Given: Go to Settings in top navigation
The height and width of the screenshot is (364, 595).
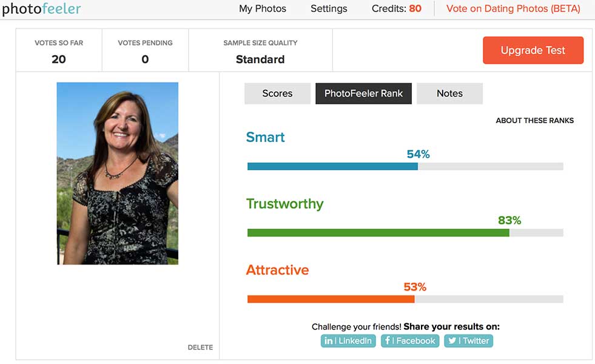Looking at the screenshot, I should pyautogui.click(x=329, y=9).
